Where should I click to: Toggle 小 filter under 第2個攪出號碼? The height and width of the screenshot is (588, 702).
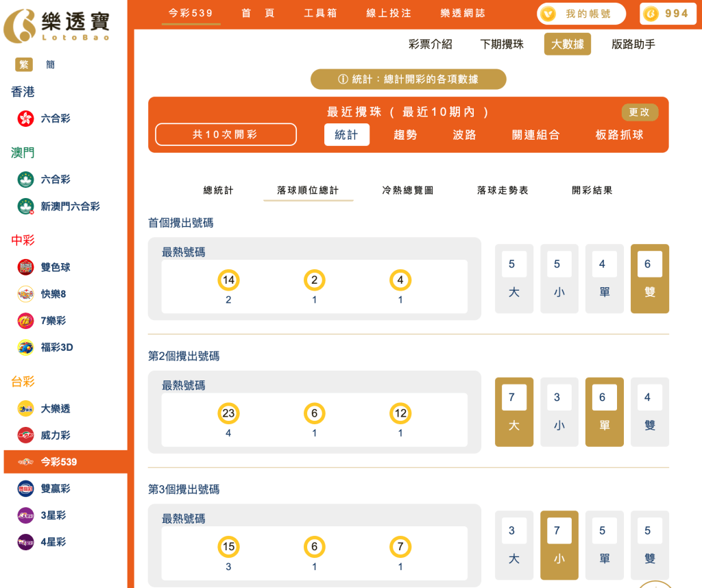559,411
